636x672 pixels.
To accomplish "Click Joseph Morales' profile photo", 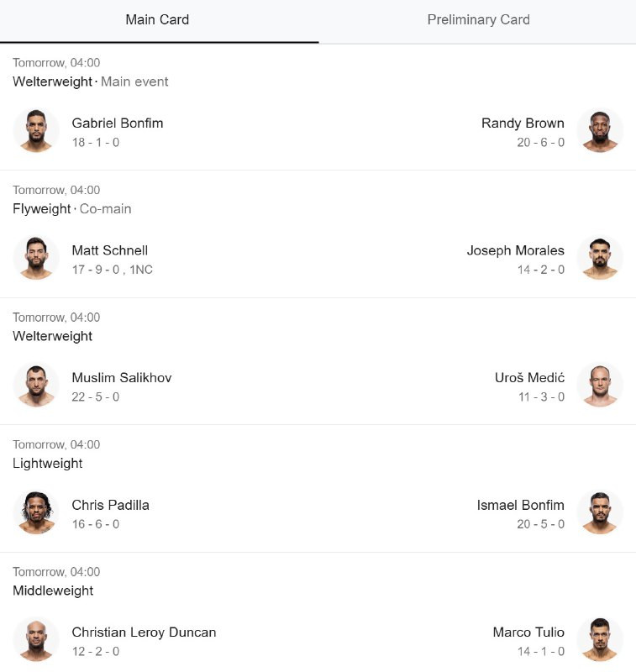I will (599, 258).
